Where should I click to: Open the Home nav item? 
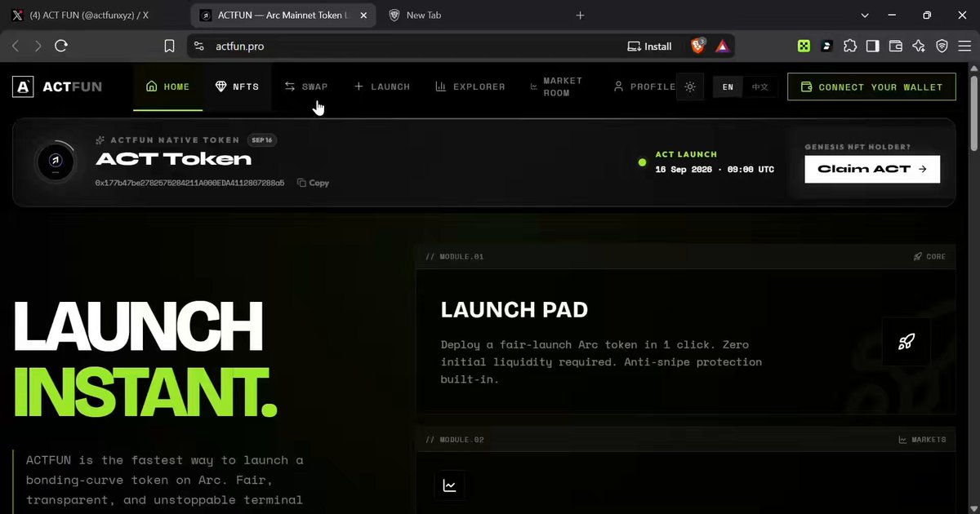click(x=167, y=86)
